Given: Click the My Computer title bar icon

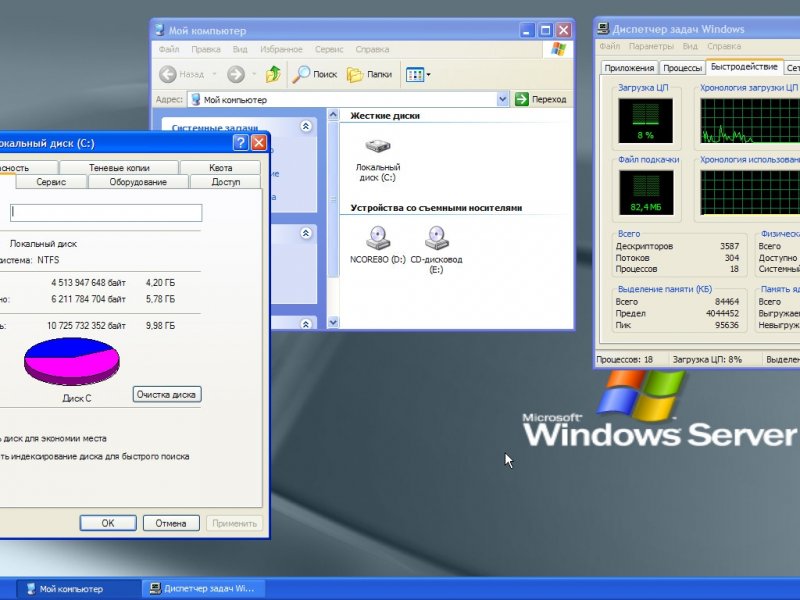Looking at the screenshot, I should [x=160, y=30].
